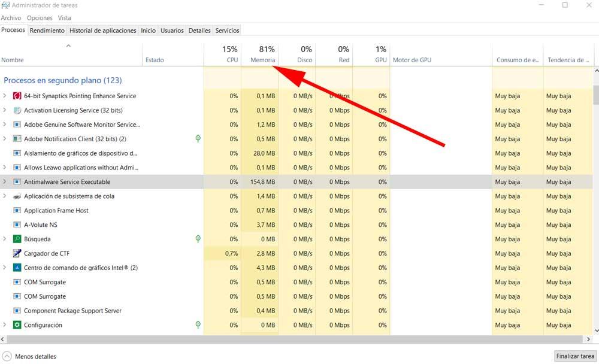
Task: Click the vertical scrollbar down arrow
Action: coord(596,330)
